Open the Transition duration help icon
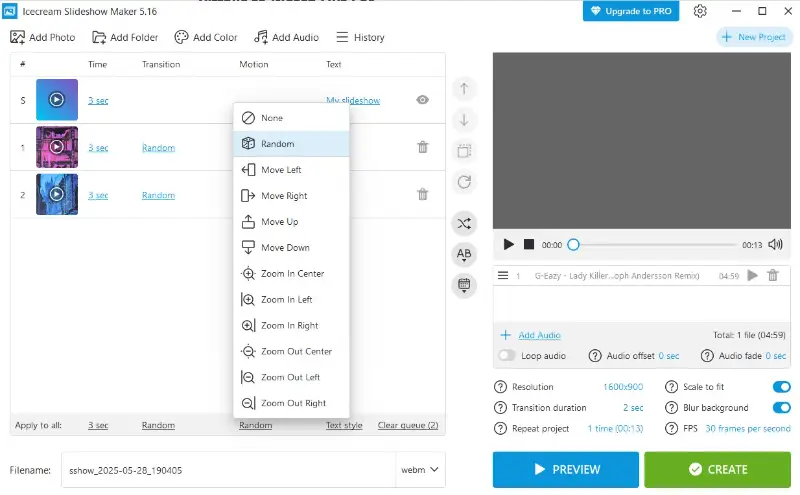This screenshot has width=800, height=495. pyautogui.click(x=501, y=408)
